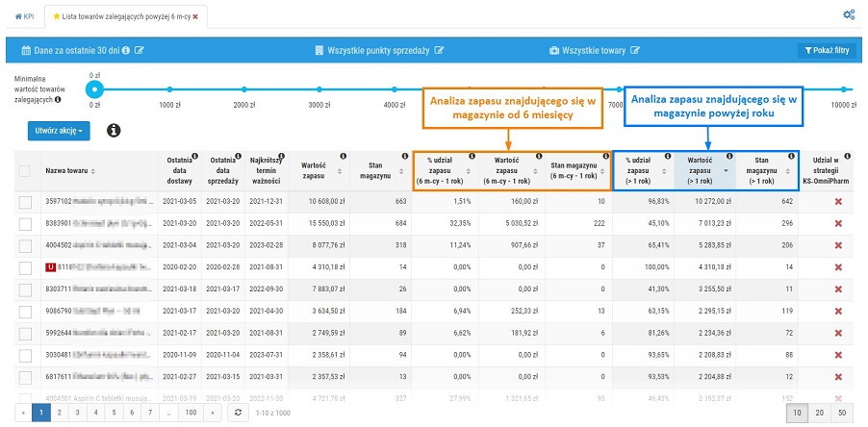Show 20 rows per page
868x427 pixels.
tap(819, 413)
